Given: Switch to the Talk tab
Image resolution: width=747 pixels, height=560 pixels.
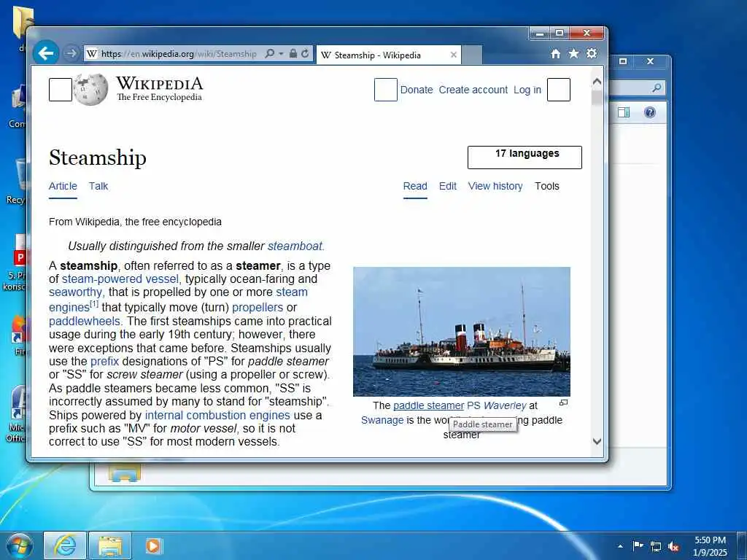Looking at the screenshot, I should point(98,186).
